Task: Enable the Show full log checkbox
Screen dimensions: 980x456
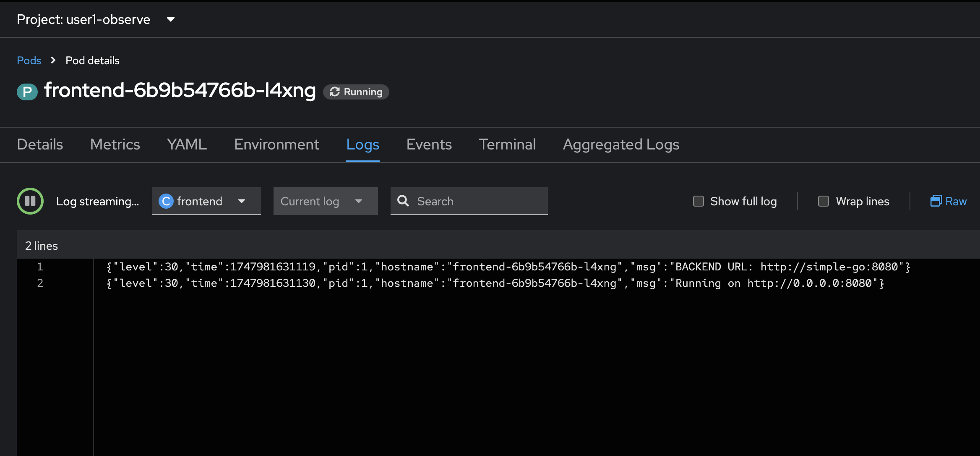Action: (x=699, y=201)
